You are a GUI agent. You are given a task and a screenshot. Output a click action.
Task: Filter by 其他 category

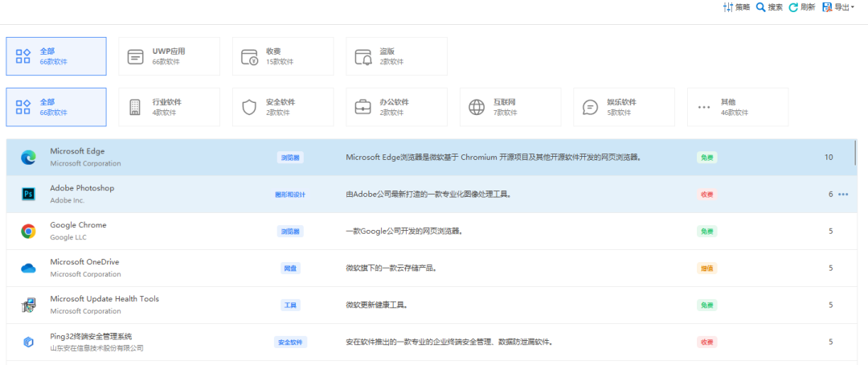click(x=738, y=107)
